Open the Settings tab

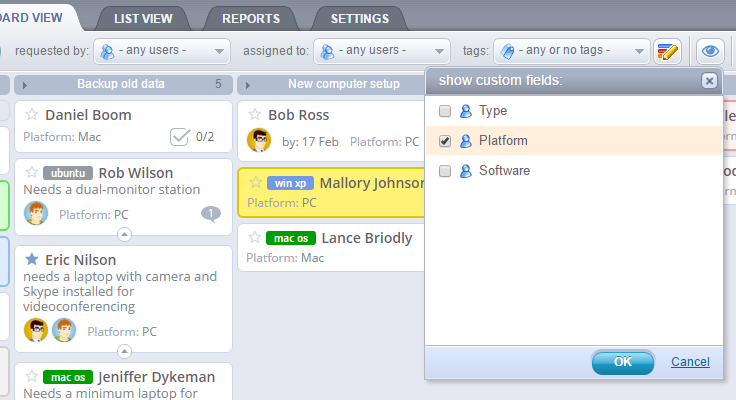pyautogui.click(x=360, y=19)
